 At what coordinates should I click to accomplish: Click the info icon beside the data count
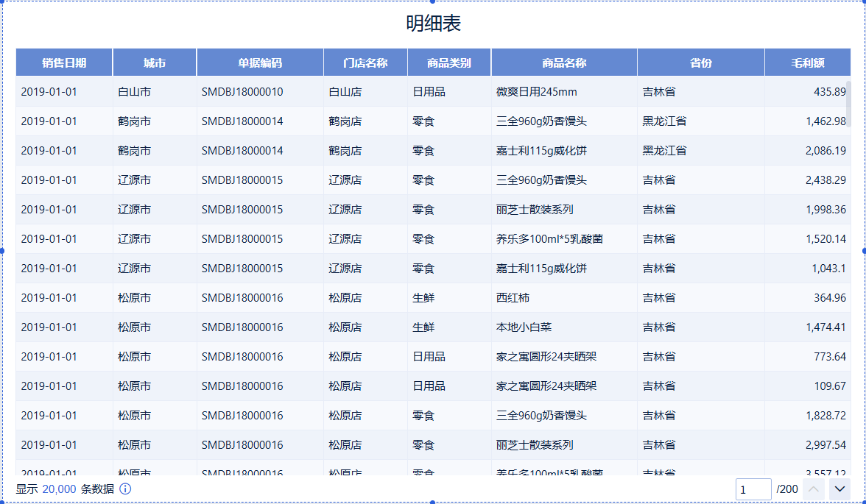(x=127, y=489)
